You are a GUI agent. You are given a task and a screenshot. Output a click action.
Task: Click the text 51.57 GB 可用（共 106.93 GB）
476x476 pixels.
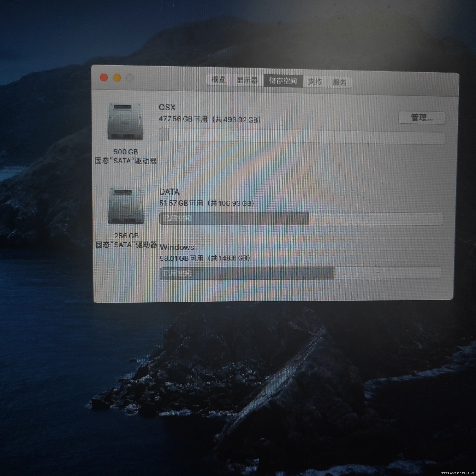207,203
